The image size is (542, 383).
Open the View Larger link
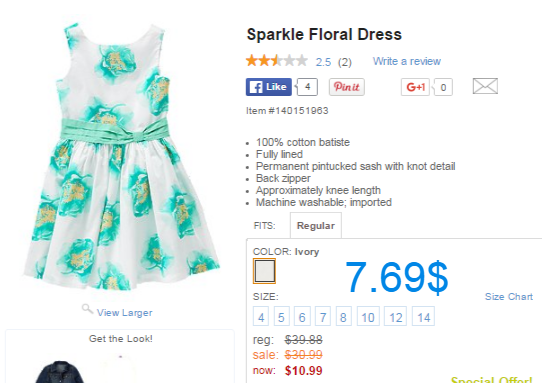[124, 312]
